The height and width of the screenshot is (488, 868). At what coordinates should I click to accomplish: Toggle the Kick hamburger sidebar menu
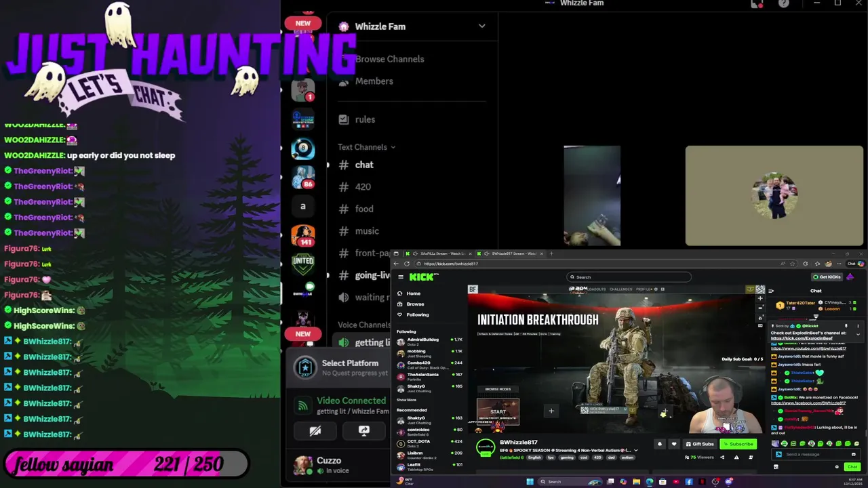(401, 277)
